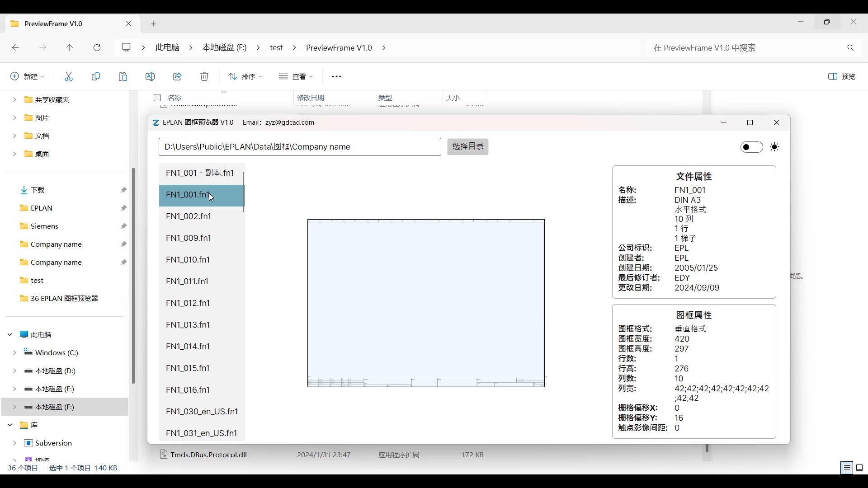Select FN1_009.fn1 in the file list
Image resolution: width=868 pixels, height=488 pixels.
click(x=201, y=238)
